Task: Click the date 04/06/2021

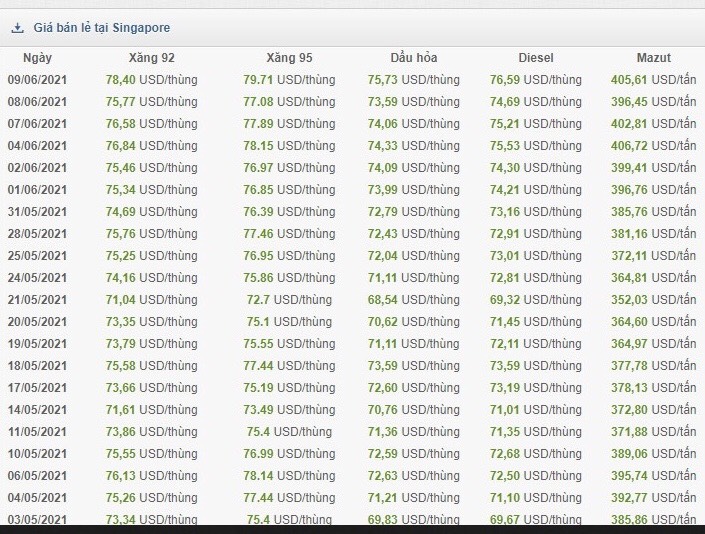Action: pyautogui.click(x=37, y=146)
